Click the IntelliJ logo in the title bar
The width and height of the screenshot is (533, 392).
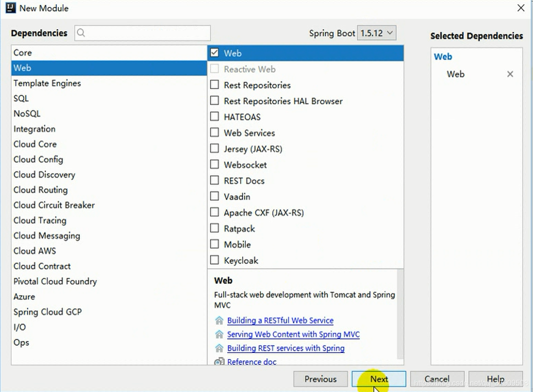11,8
